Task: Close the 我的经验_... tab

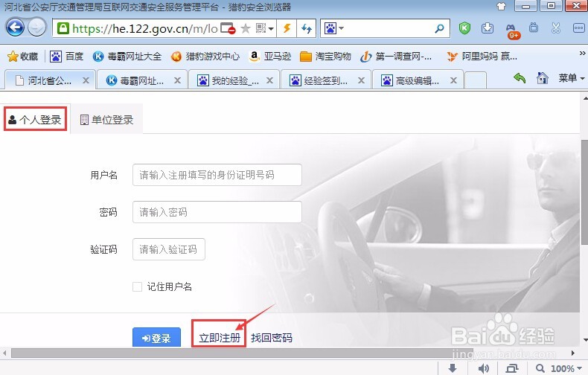Action: click(x=269, y=80)
